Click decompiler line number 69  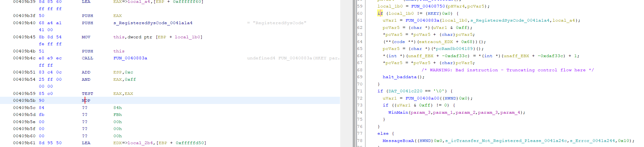click(360, 77)
